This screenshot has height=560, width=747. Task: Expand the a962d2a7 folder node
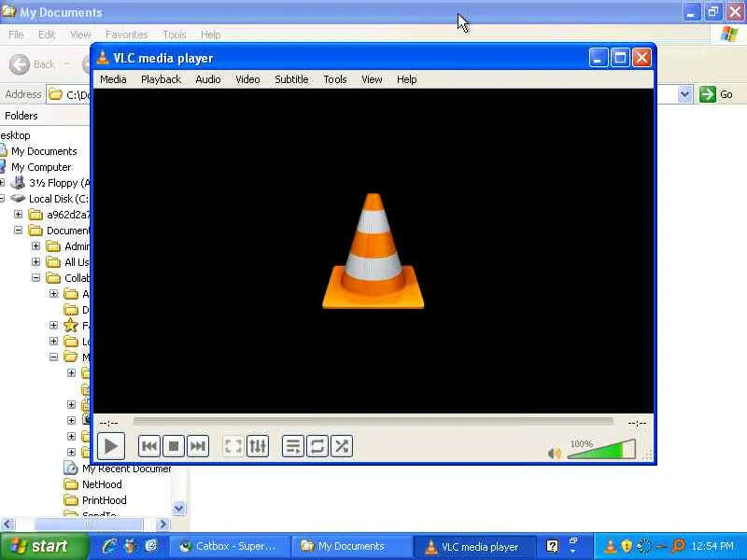tap(18, 215)
